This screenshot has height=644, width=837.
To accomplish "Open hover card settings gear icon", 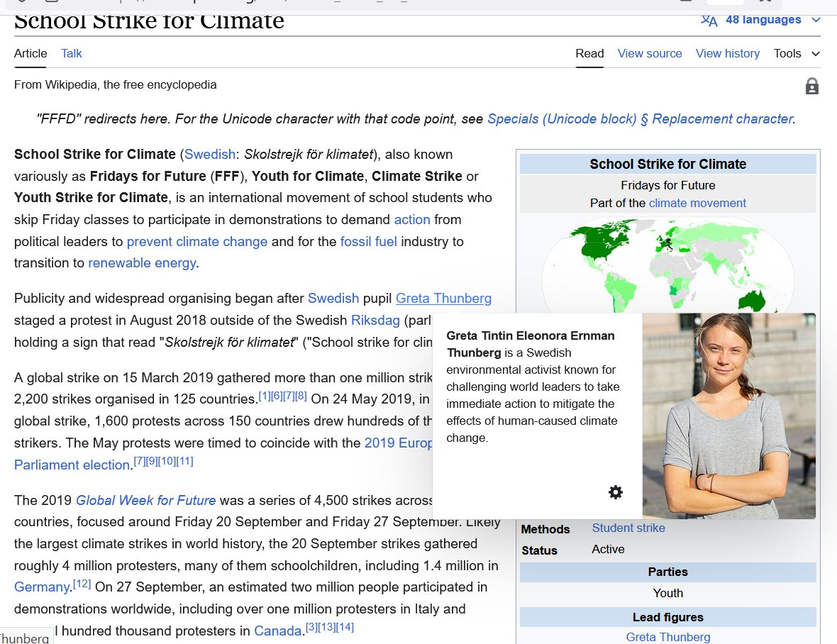I will pos(616,492).
